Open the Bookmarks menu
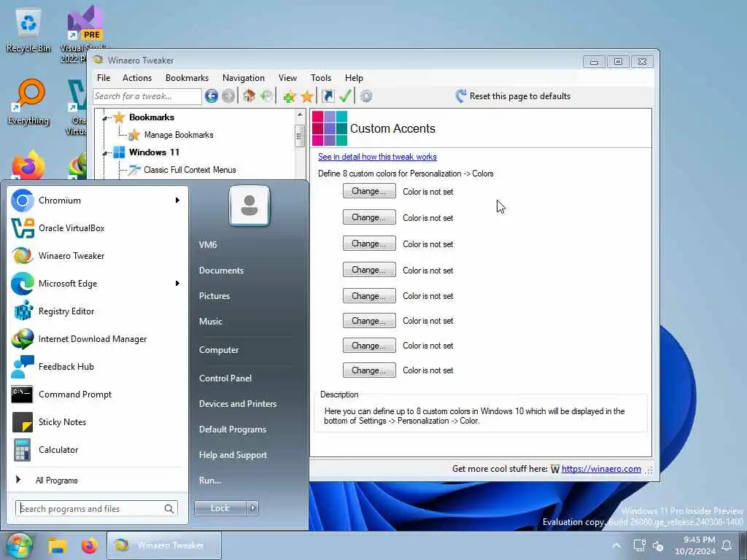Image resolution: width=747 pixels, height=560 pixels. pyautogui.click(x=187, y=77)
